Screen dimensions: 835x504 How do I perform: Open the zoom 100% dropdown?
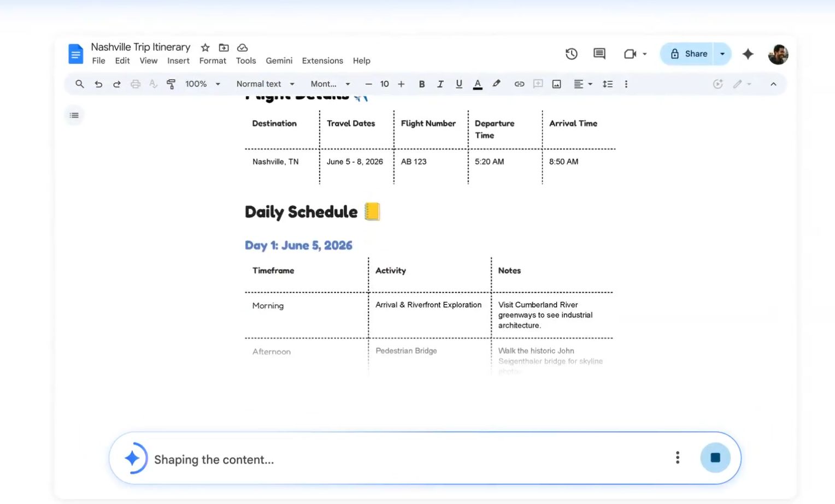tap(203, 84)
